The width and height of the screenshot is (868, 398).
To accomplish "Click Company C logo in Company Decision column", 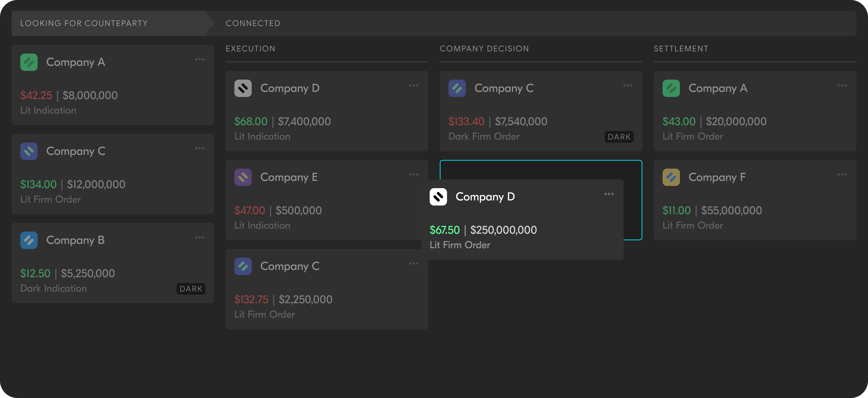I will click(457, 88).
